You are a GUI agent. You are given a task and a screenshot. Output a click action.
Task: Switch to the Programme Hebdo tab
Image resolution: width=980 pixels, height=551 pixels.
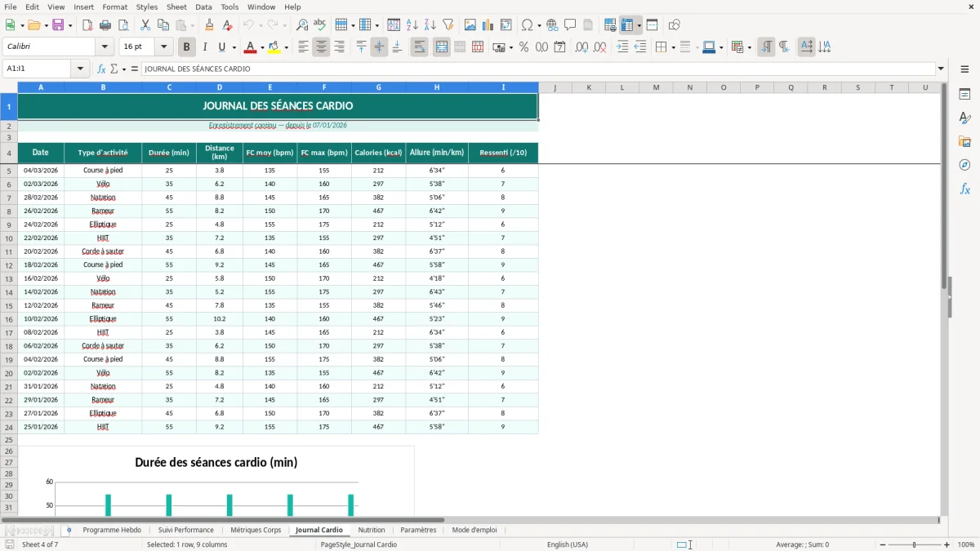tap(112, 530)
